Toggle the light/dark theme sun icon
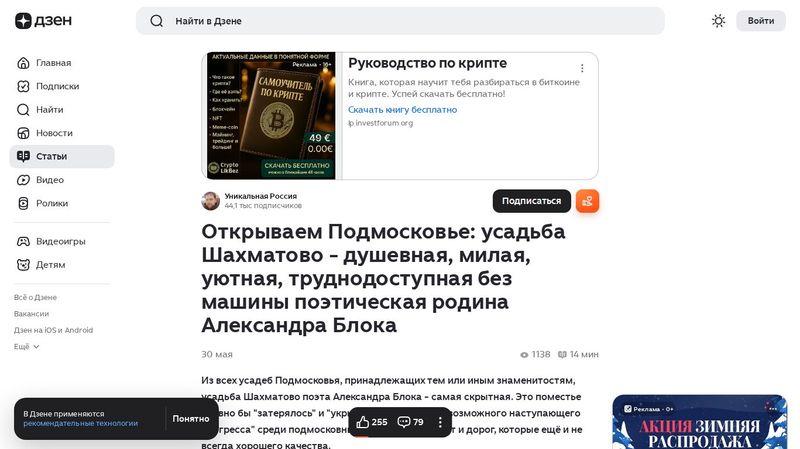Screen dimensions: 800x449 [718, 21]
